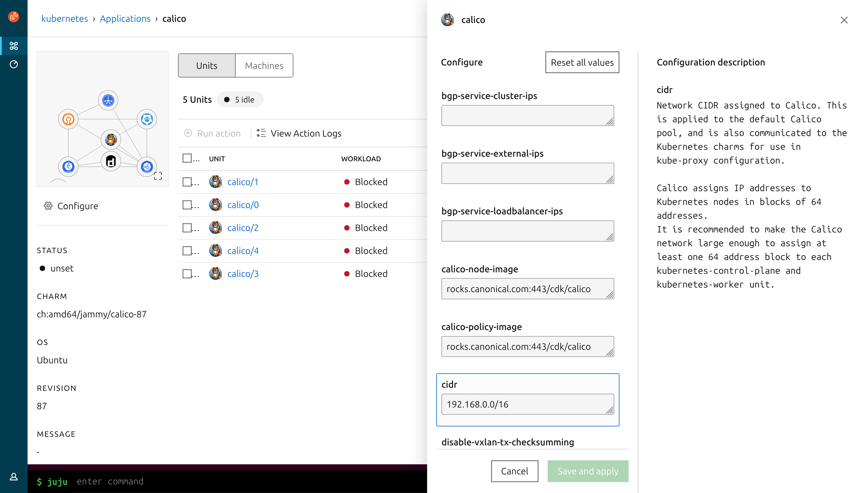The width and height of the screenshot is (868, 493).
Task: Toggle the select-all units checkbox
Action: point(187,158)
